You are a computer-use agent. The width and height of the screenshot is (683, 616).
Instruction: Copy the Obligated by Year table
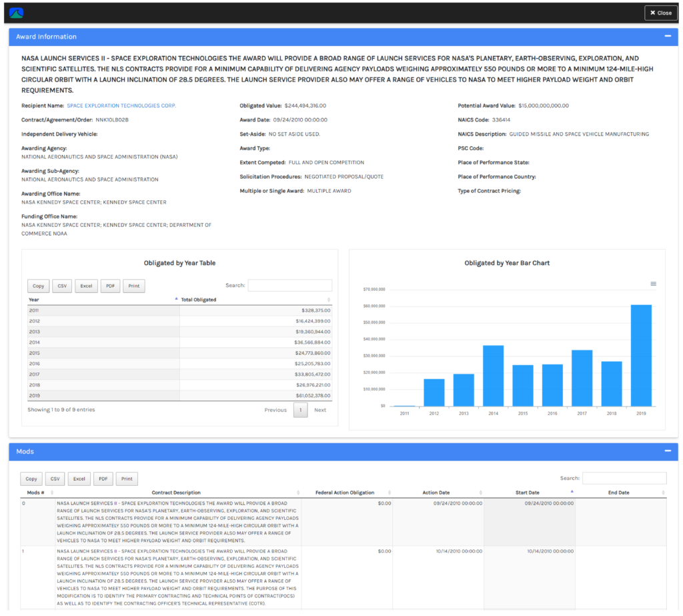(x=38, y=286)
